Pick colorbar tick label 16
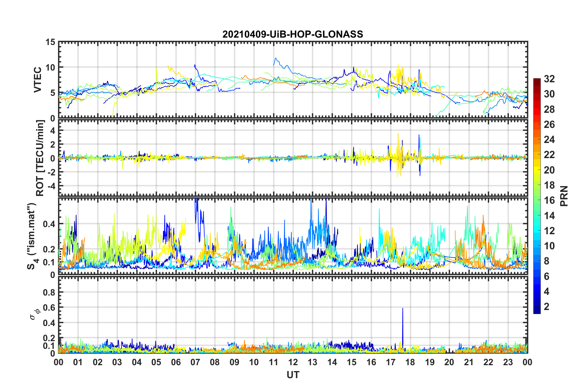This screenshot has width=586, height=392. (x=549, y=200)
